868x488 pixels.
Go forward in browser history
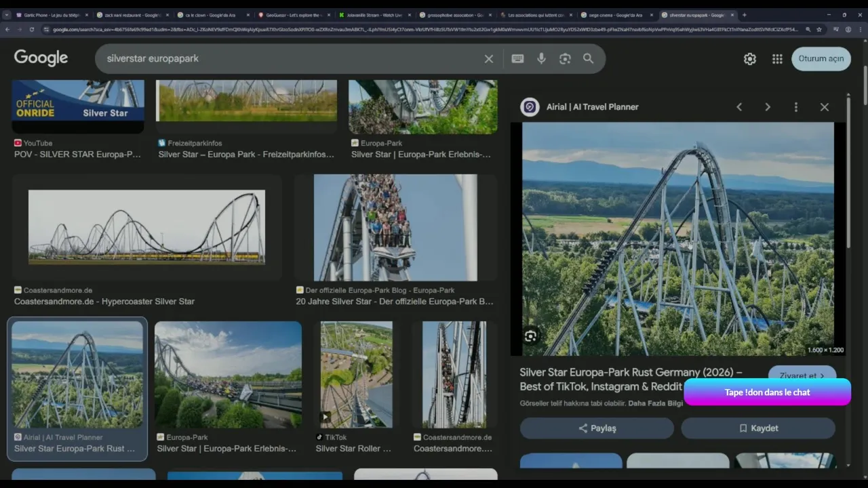(20, 29)
